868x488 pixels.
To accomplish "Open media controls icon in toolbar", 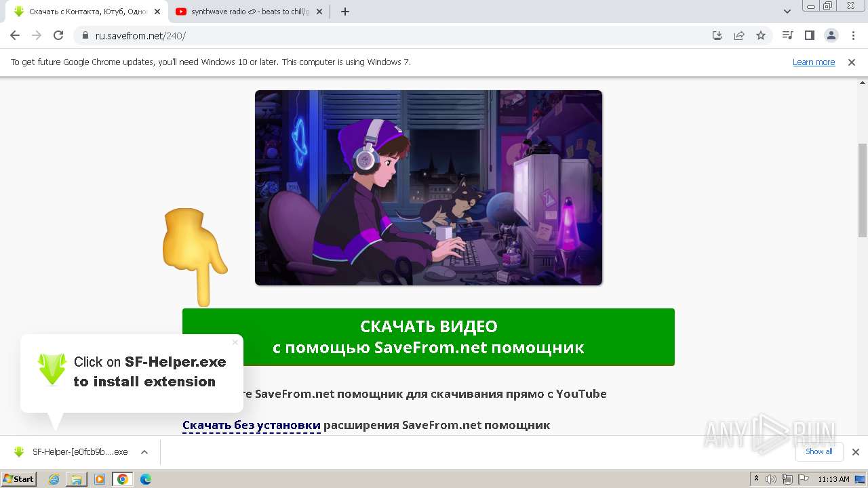I will click(x=787, y=35).
